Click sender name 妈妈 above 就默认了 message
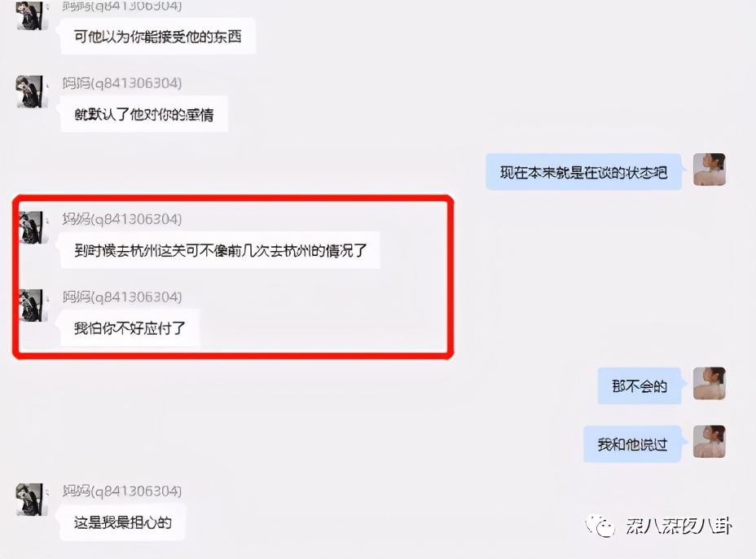The width and height of the screenshot is (756, 559). click(x=77, y=83)
